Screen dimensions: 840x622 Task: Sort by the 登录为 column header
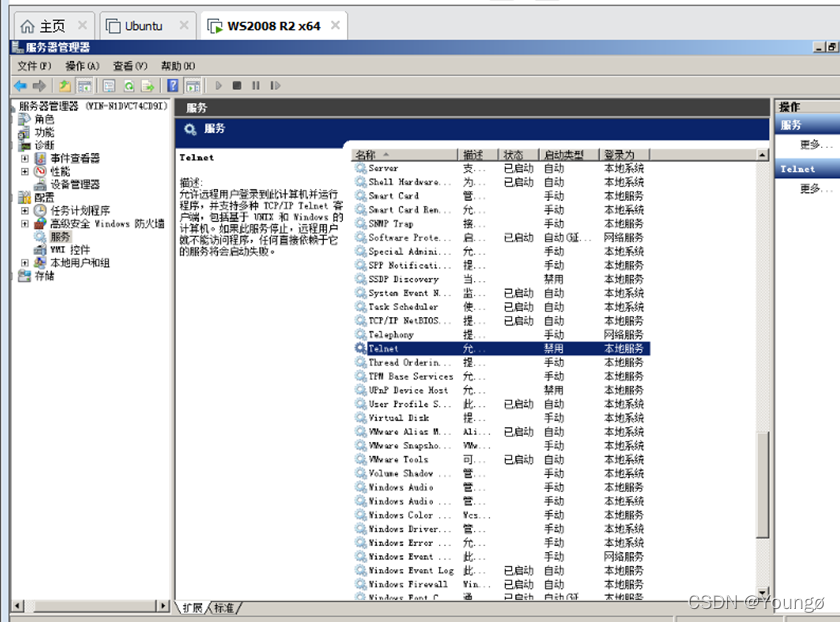coord(624,155)
